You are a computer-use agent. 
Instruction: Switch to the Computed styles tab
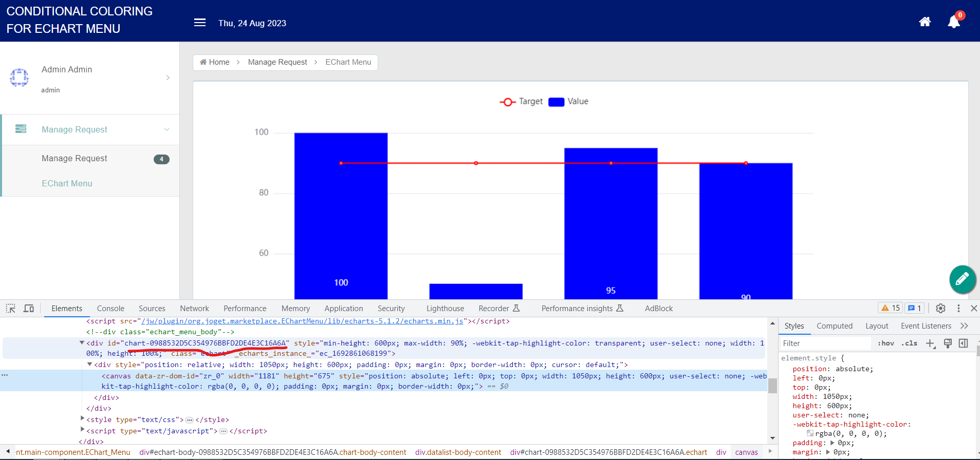point(835,326)
